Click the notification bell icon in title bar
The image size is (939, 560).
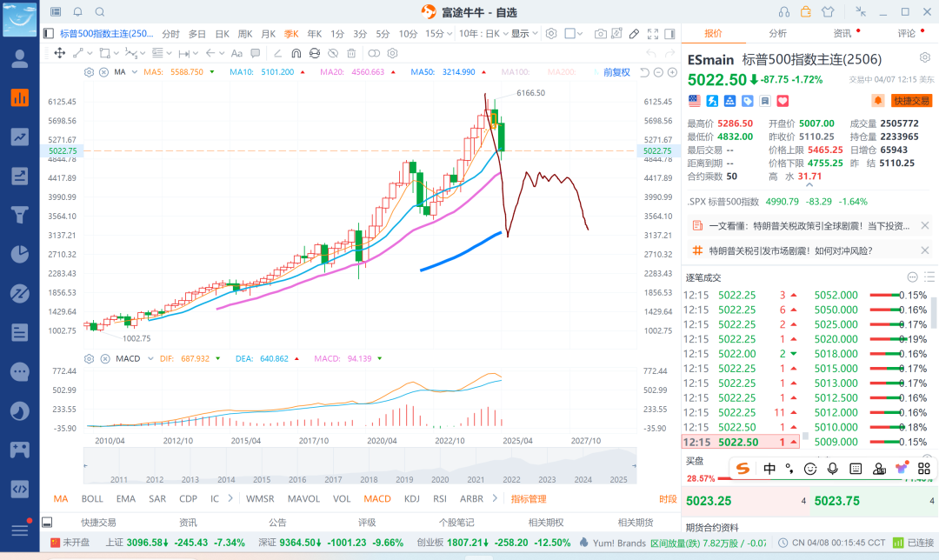[x=78, y=12]
